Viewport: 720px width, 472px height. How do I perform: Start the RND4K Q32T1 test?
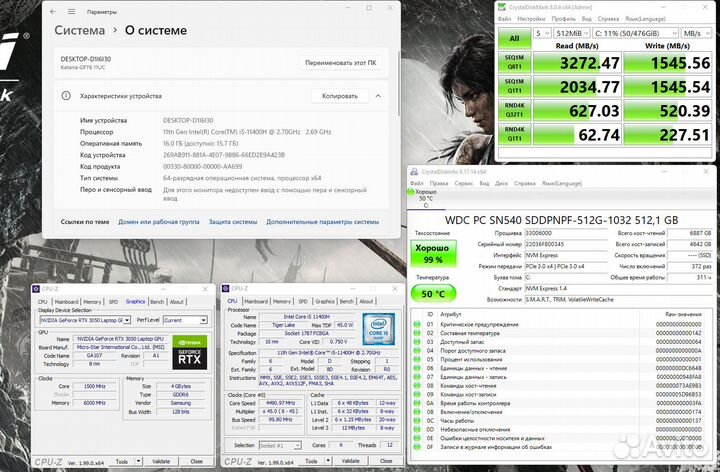[514, 110]
